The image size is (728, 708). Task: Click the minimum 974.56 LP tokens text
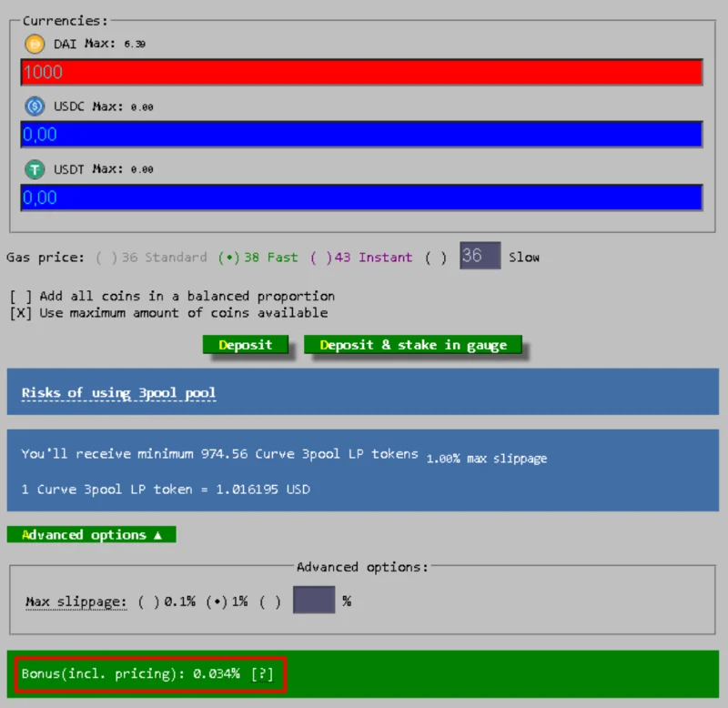219,454
